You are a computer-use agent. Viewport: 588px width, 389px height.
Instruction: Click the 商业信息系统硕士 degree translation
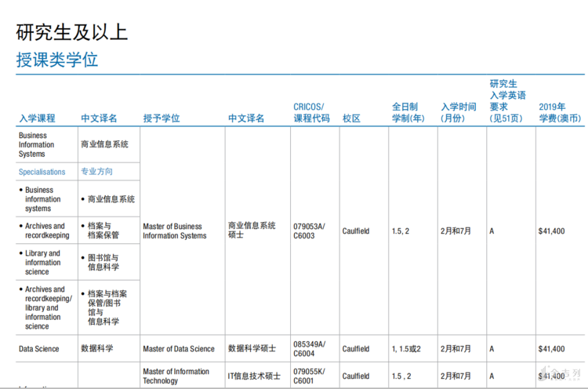point(252,230)
